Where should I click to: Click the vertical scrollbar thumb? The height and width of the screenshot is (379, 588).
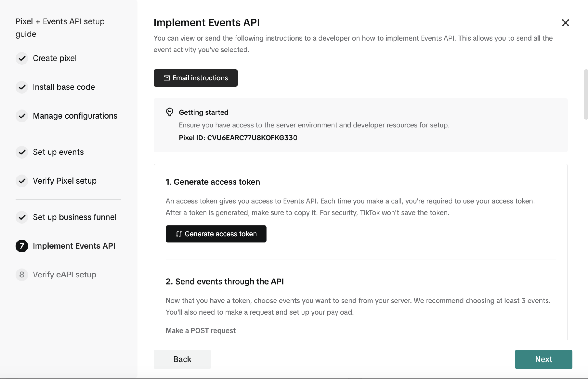coord(586,94)
